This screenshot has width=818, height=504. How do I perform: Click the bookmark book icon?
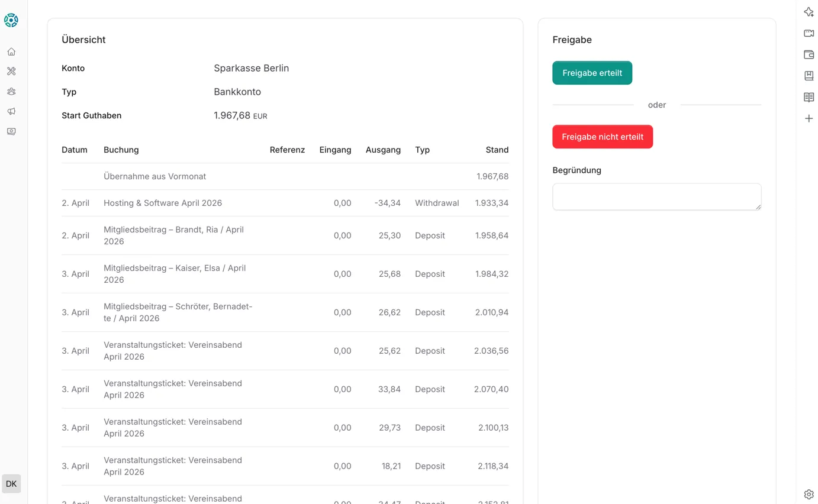coord(809,76)
